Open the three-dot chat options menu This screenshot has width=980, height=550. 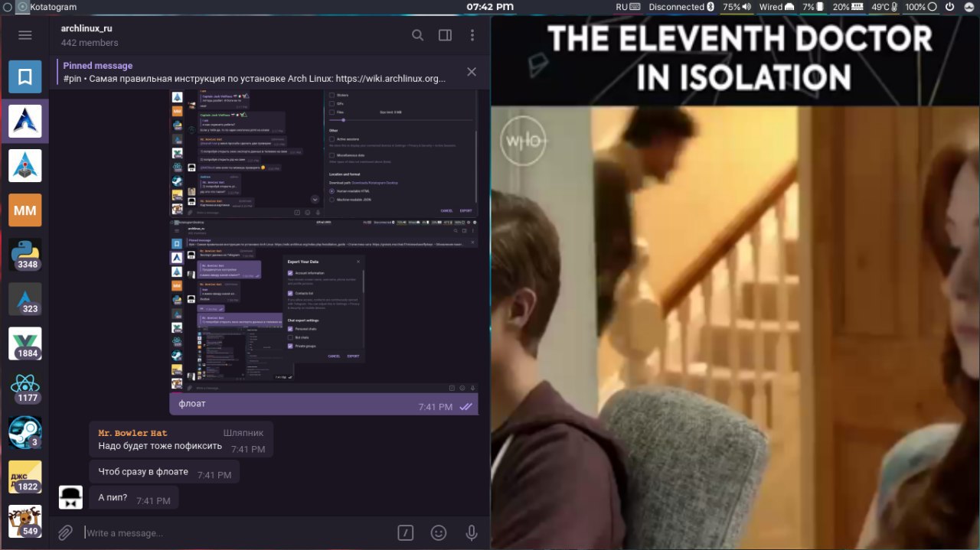(472, 34)
